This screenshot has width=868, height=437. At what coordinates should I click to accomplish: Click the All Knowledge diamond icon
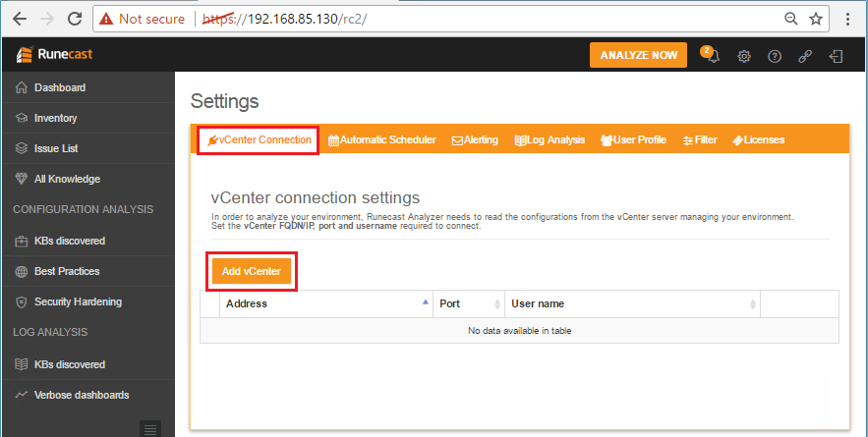[x=21, y=179]
